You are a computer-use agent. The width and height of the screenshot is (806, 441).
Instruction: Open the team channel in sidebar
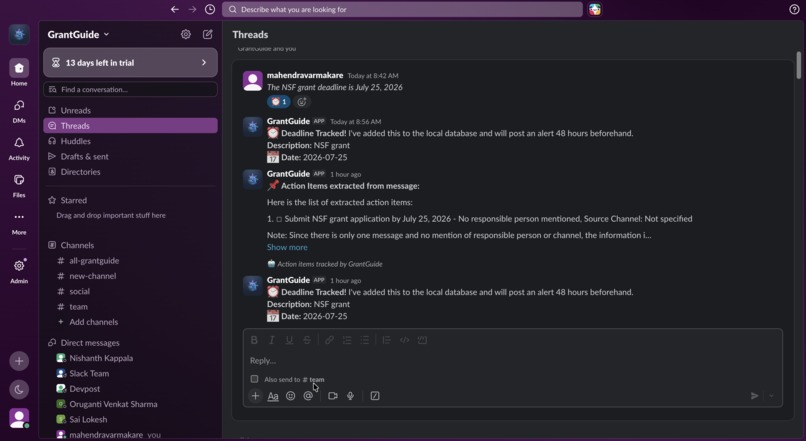pos(131,307)
